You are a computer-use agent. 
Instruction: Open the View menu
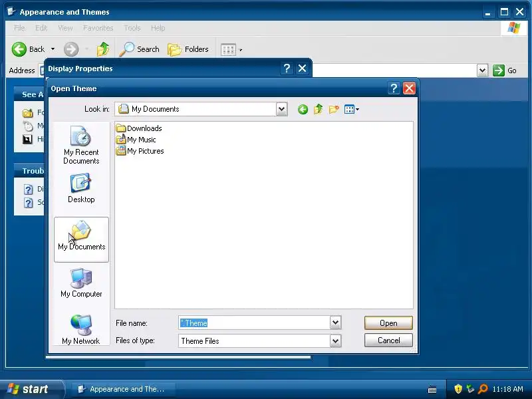point(65,28)
